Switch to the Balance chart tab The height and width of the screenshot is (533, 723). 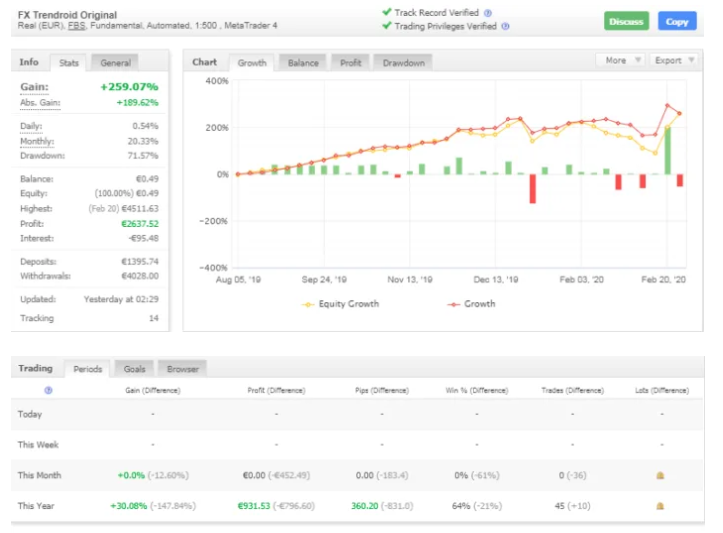[302, 63]
